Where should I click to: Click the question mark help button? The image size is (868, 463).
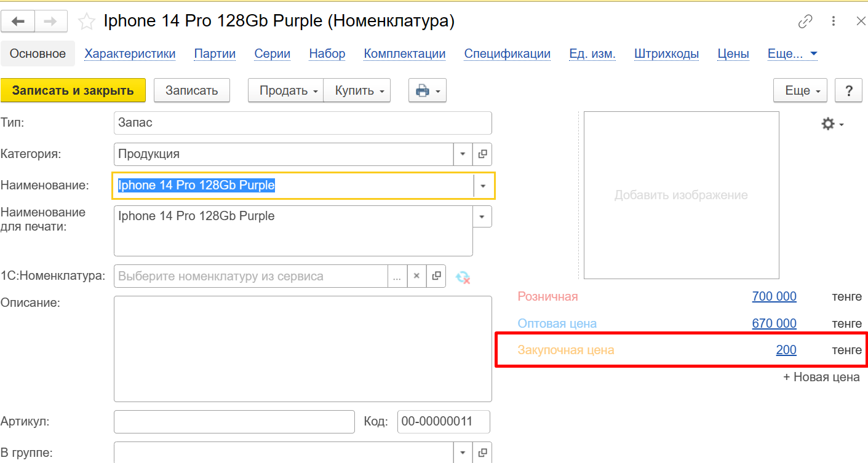849,90
